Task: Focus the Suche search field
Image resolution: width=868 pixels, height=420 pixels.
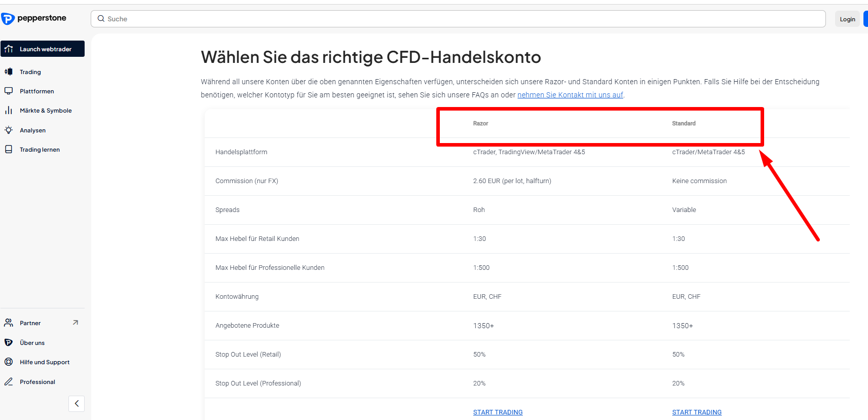Action: click(458, 19)
